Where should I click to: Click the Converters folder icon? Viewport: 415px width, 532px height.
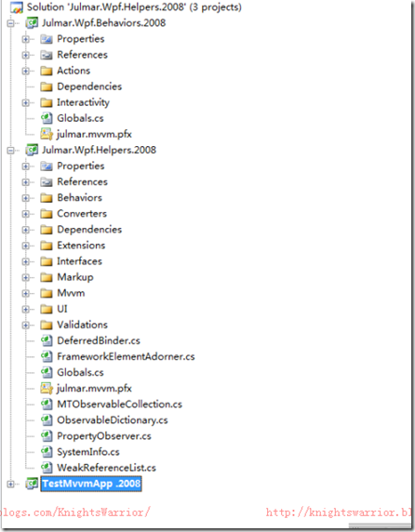click(47, 214)
